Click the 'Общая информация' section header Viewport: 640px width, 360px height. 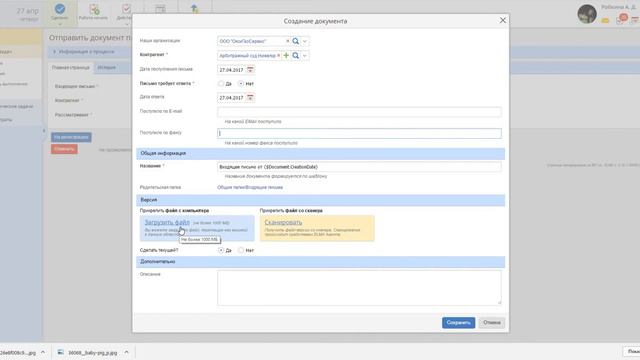pos(320,153)
